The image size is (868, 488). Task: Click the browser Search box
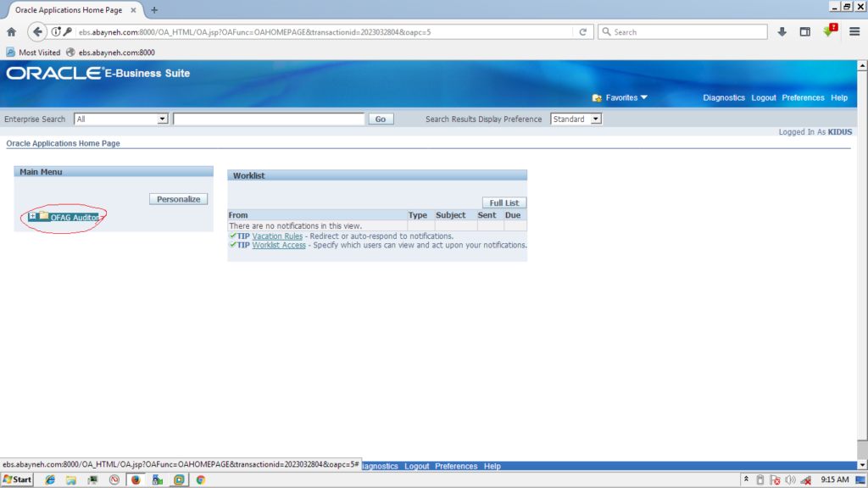click(682, 32)
